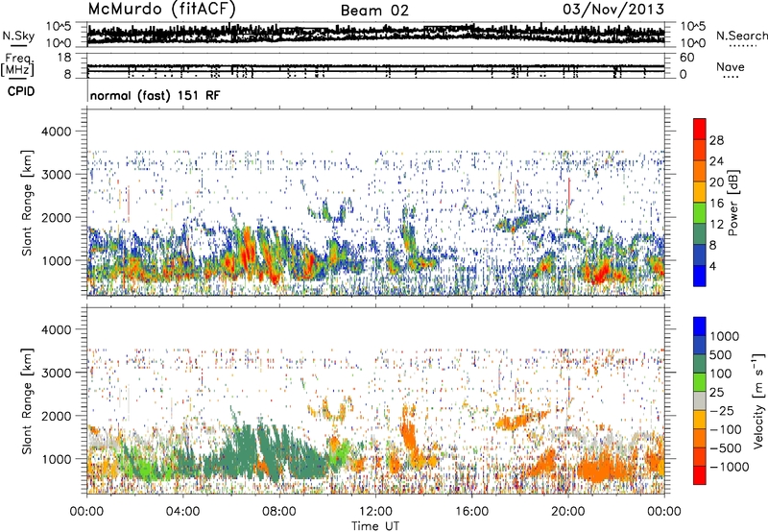Click the bright blue bottom Power colorbar segment
This screenshot has width=768, height=532.
coord(700,276)
